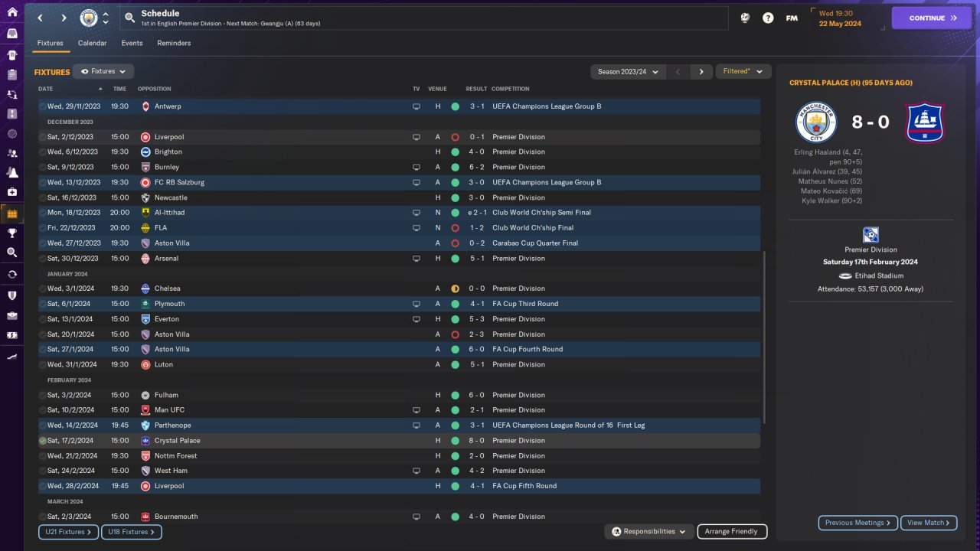Click the Manchester City badge in top bar
This screenshot has height=551, width=980.
point(89,18)
